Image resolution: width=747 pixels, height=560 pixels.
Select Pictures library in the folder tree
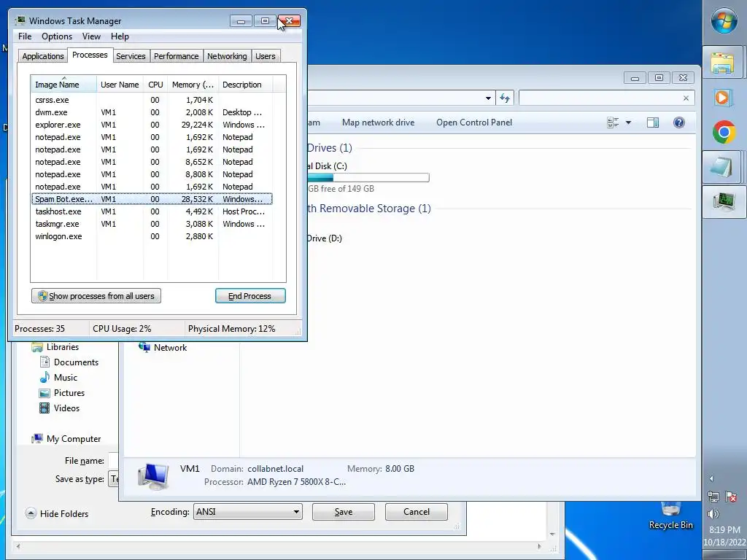click(62, 393)
